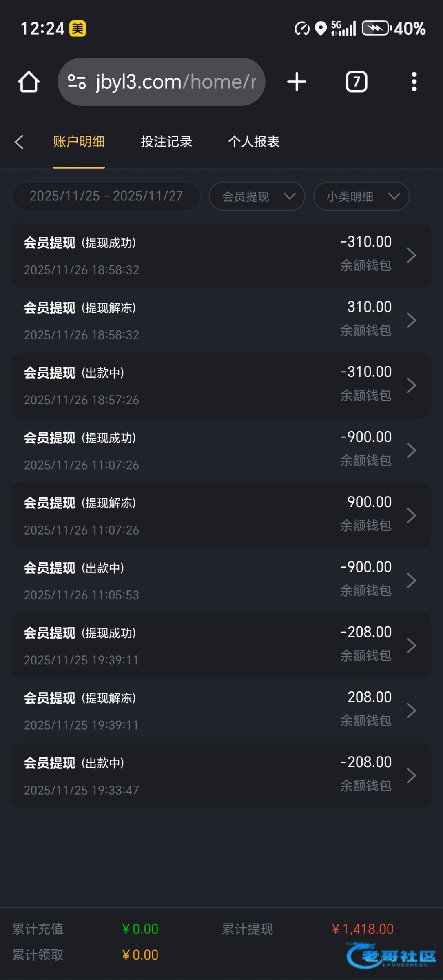Switch to the 投注记录 tab
This screenshot has width=443, height=980.
(166, 142)
